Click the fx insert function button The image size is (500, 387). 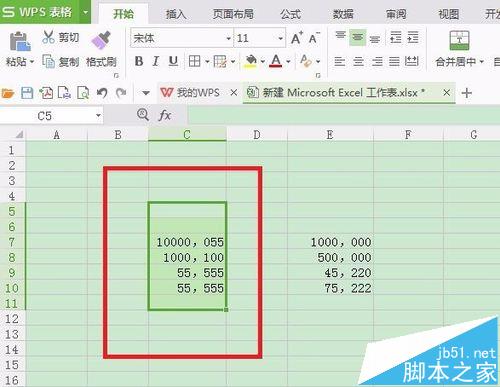[x=165, y=115]
